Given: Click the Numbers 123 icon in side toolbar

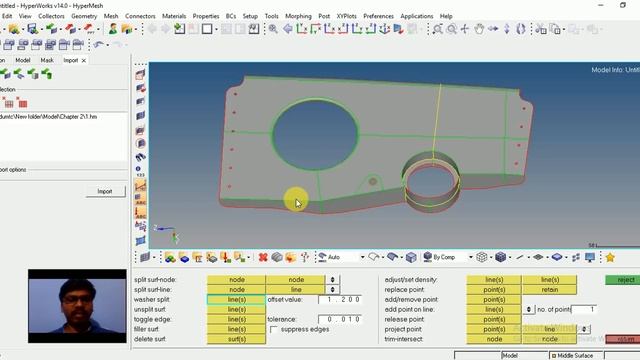Looking at the screenshot, I should [140, 171].
